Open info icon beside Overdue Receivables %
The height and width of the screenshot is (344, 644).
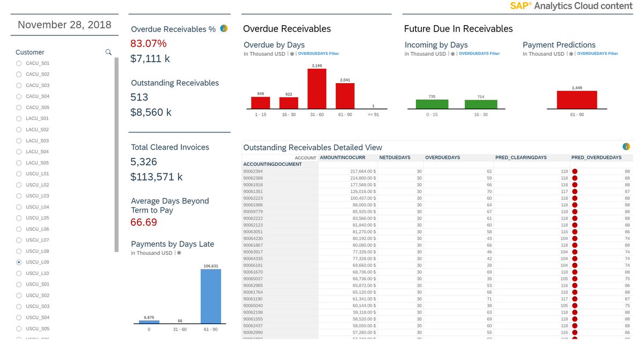pyautogui.click(x=224, y=28)
